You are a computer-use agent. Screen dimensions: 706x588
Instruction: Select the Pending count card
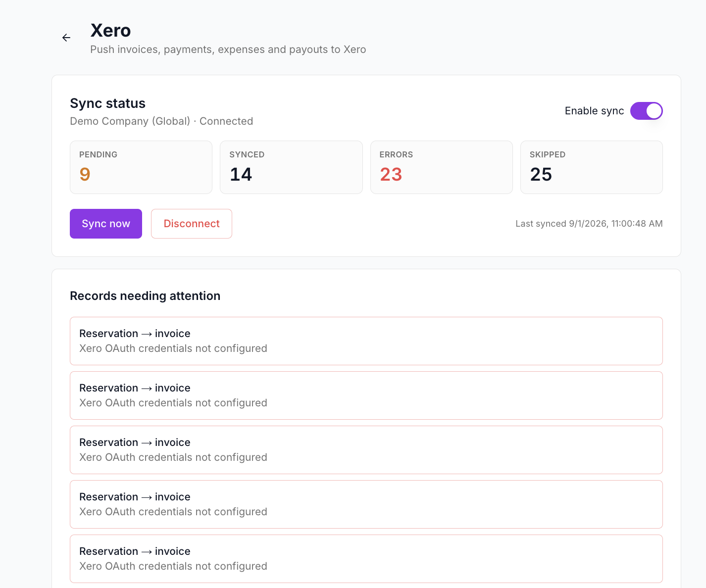point(141,167)
